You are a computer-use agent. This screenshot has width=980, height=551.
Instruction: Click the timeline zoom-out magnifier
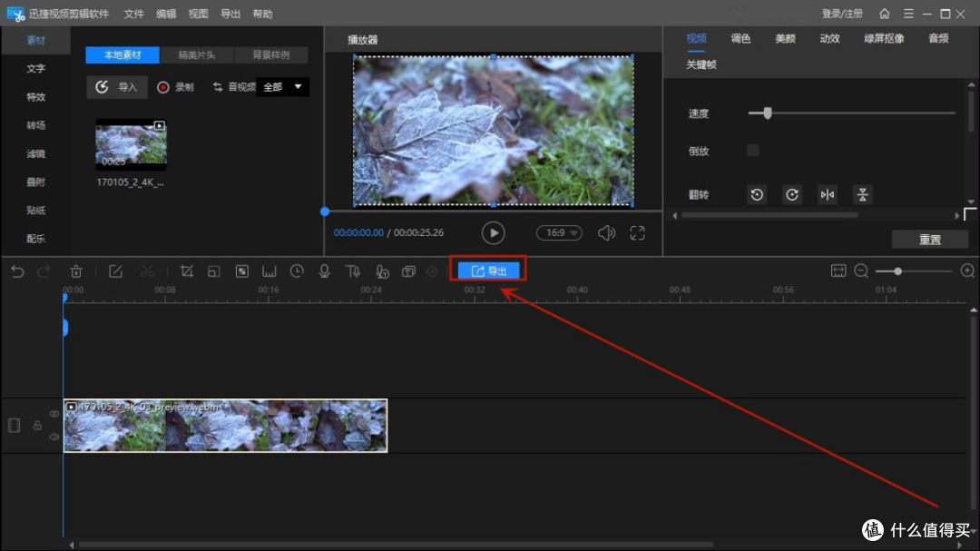[861, 271]
